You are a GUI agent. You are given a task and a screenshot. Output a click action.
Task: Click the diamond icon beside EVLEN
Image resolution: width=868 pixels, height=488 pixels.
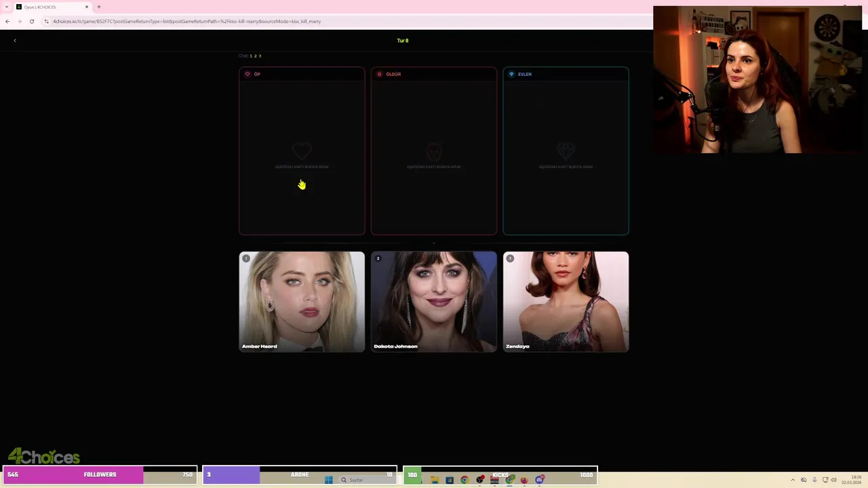point(511,74)
